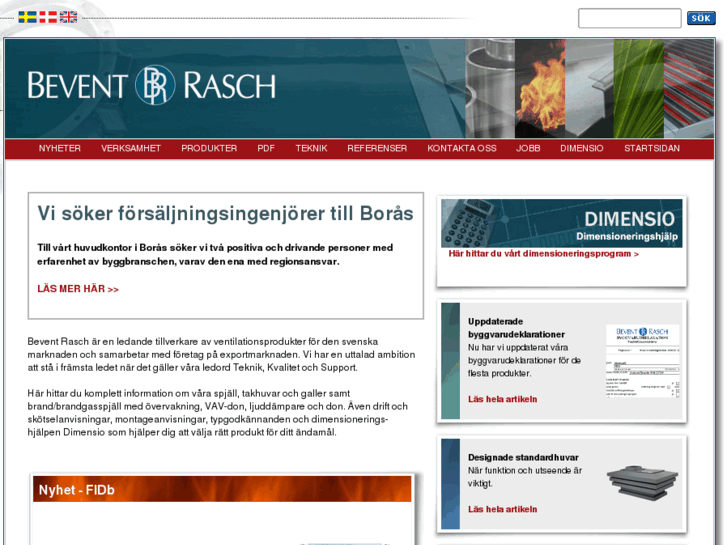Image resolution: width=727 pixels, height=545 pixels.
Task: Click the Bevent Rasch logo
Action: pos(151,85)
